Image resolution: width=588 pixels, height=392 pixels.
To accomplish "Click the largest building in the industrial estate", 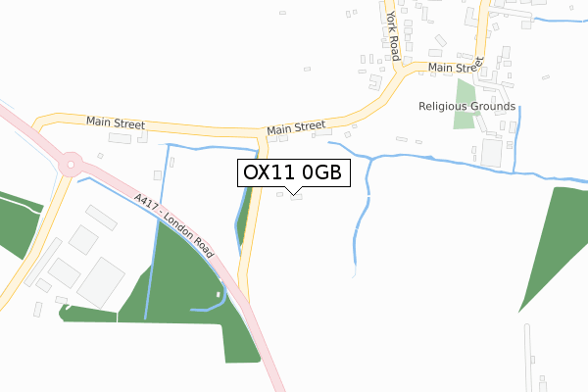I will click(x=101, y=283).
